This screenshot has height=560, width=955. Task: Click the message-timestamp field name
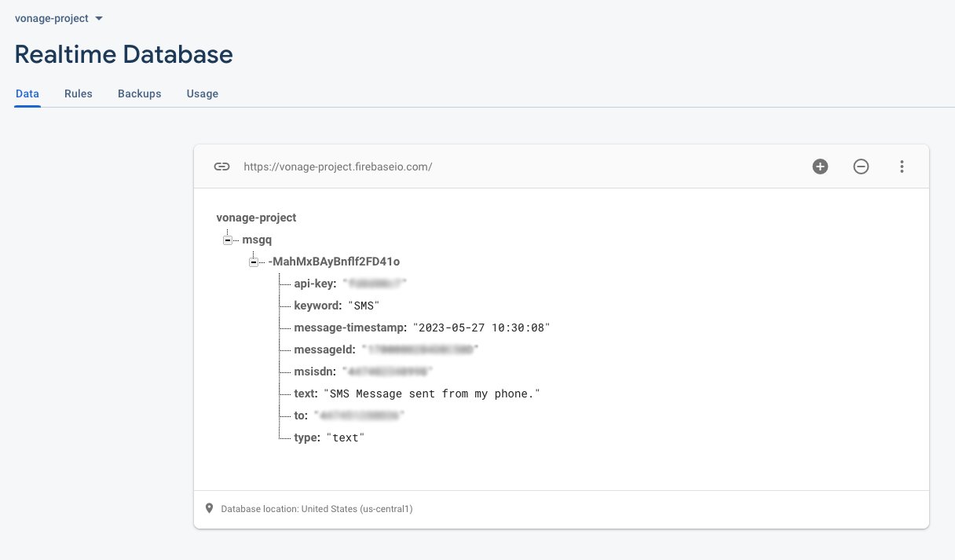point(350,328)
